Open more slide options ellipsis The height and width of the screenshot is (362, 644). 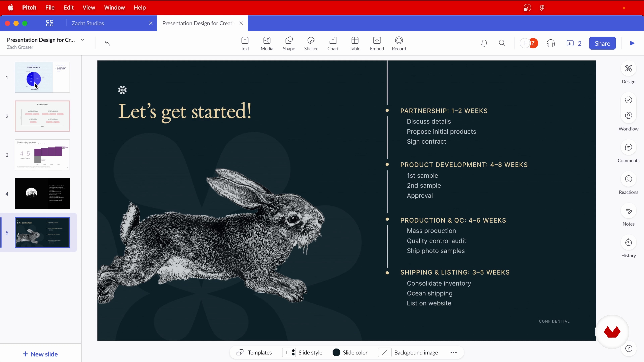click(453, 352)
